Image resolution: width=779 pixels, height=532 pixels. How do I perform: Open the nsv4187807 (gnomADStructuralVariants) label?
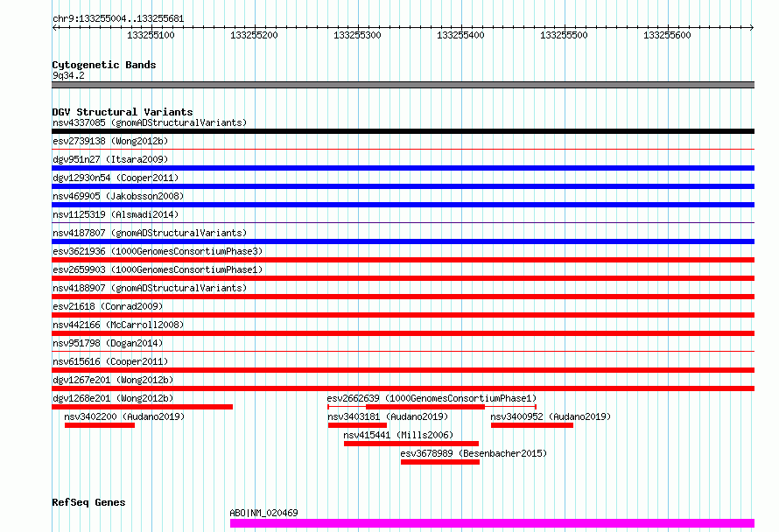pyautogui.click(x=150, y=233)
